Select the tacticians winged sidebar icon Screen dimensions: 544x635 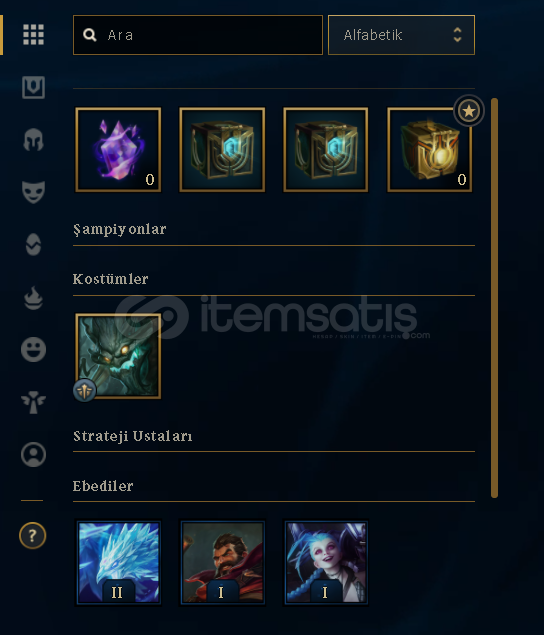[x=33, y=402]
